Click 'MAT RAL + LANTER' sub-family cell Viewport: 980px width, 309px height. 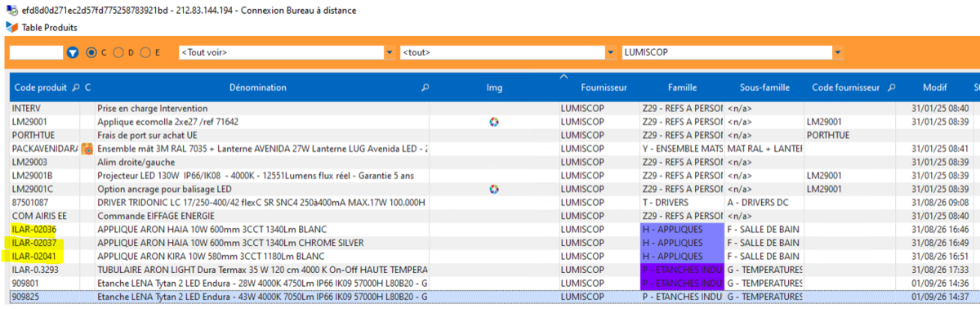(764, 149)
